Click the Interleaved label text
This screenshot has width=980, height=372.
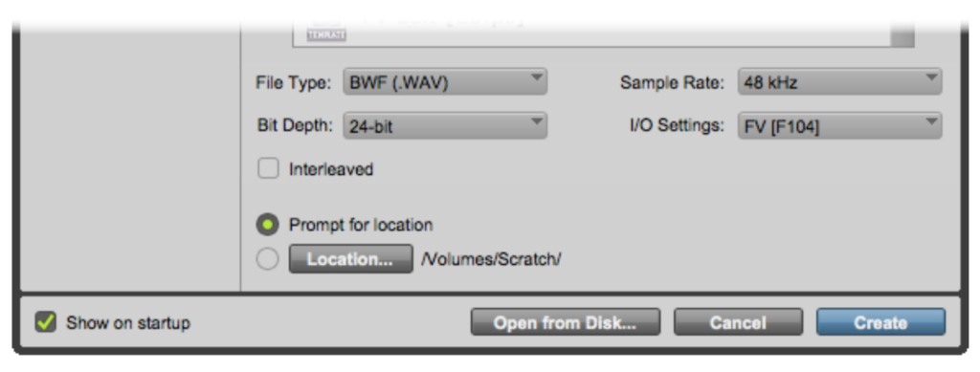tap(330, 169)
